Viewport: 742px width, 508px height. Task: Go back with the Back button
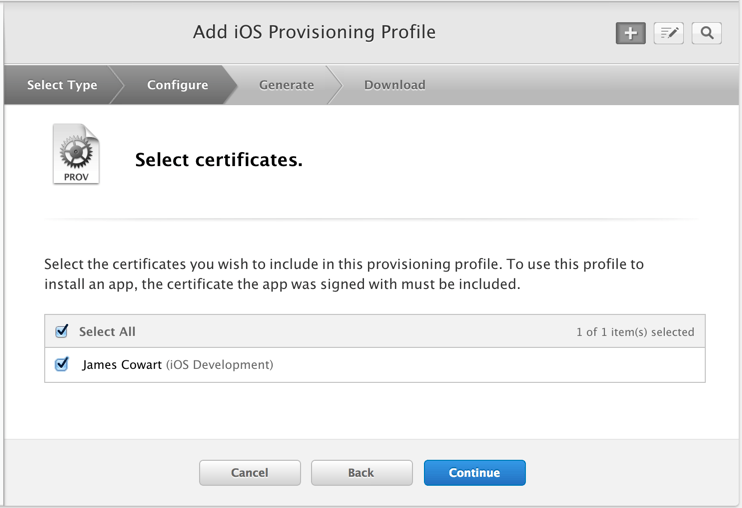pyautogui.click(x=361, y=473)
